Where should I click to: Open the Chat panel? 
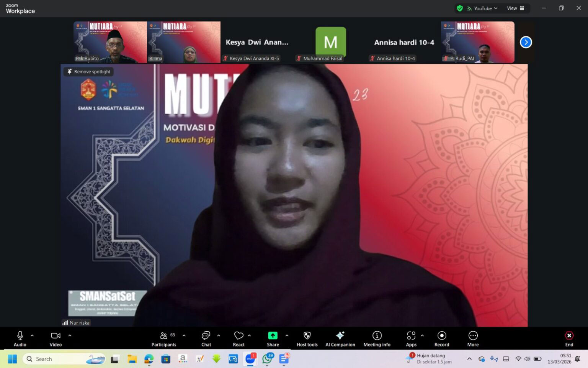[x=206, y=338]
